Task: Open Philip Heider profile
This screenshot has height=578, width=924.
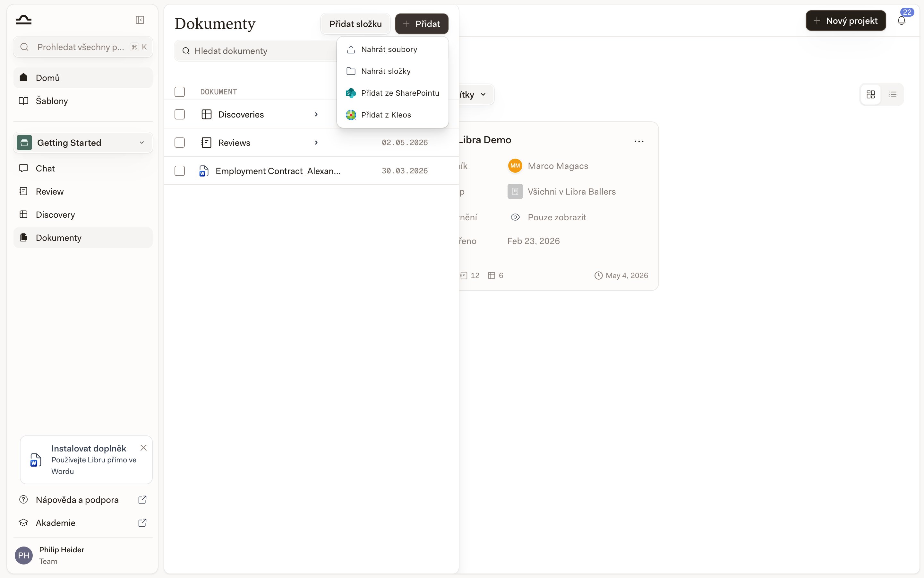Action: (x=83, y=556)
